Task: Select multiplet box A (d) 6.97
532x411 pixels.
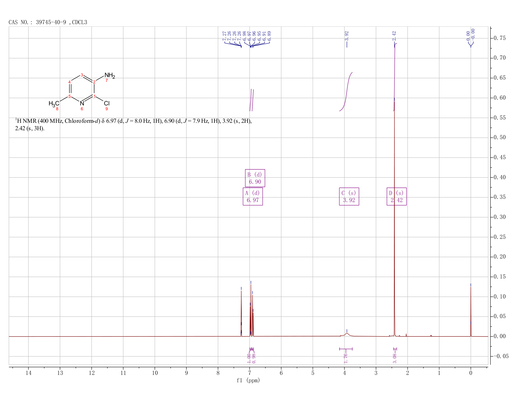Action: click(253, 197)
